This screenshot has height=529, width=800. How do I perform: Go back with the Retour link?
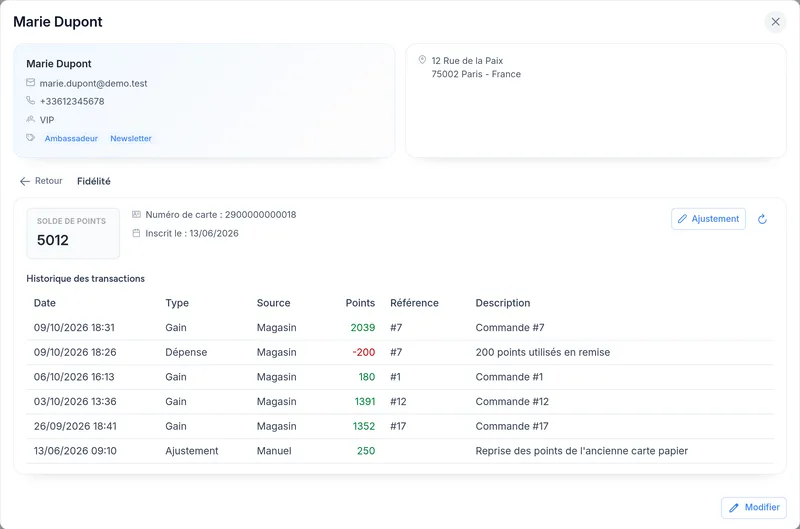pyautogui.click(x=41, y=181)
